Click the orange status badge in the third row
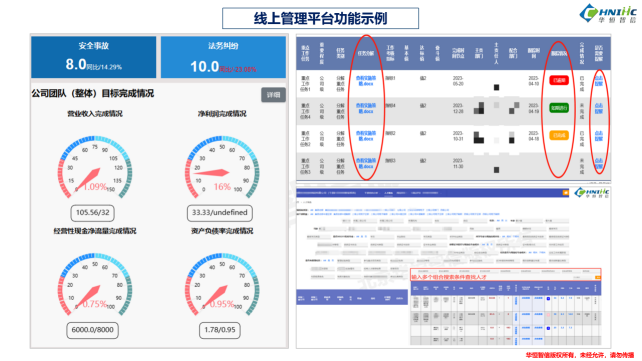Image resolution: width=642 pixels, height=361 pixels. click(x=559, y=135)
